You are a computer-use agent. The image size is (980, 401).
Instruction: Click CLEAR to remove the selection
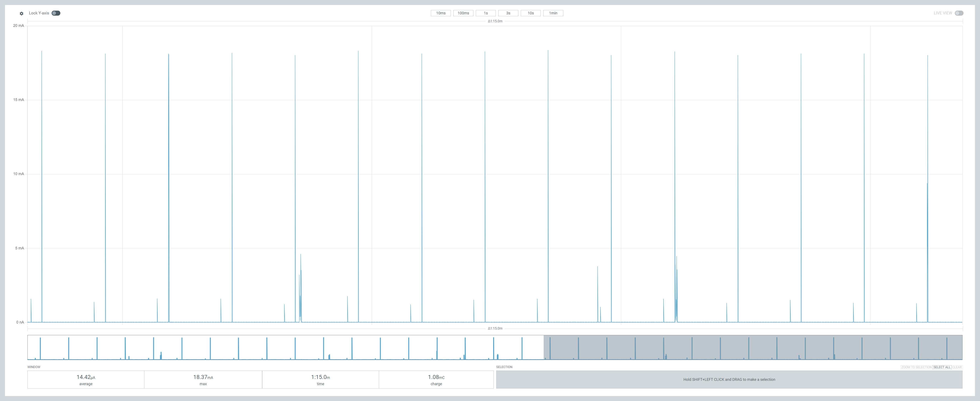pyautogui.click(x=957, y=367)
